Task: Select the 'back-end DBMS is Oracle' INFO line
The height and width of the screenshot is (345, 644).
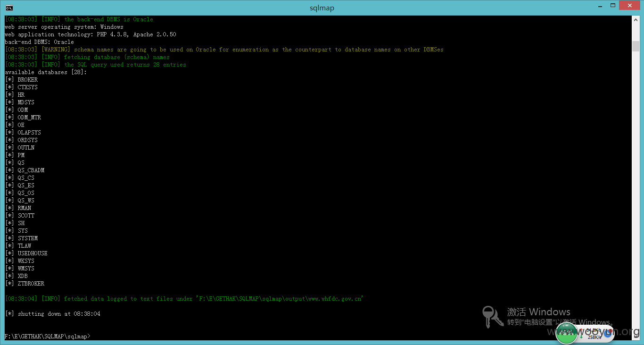Action: tap(79, 19)
